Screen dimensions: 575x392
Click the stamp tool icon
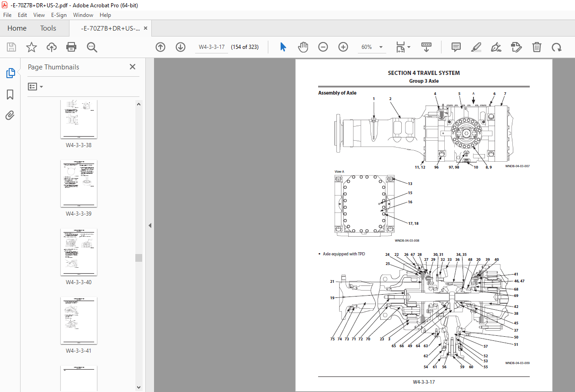(516, 47)
